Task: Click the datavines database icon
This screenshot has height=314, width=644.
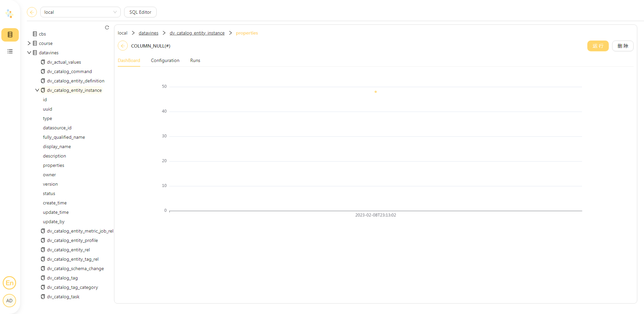Action: pos(35,53)
